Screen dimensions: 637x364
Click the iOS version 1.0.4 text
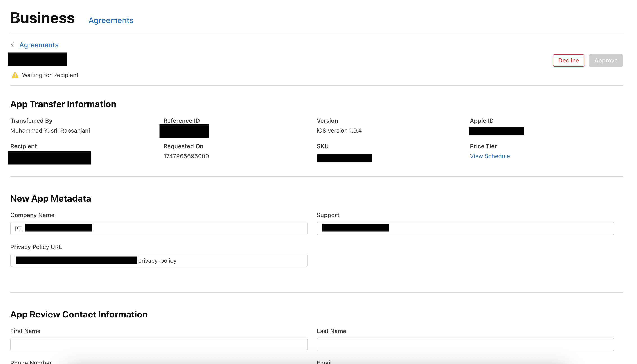pyautogui.click(x=339, y=131)
